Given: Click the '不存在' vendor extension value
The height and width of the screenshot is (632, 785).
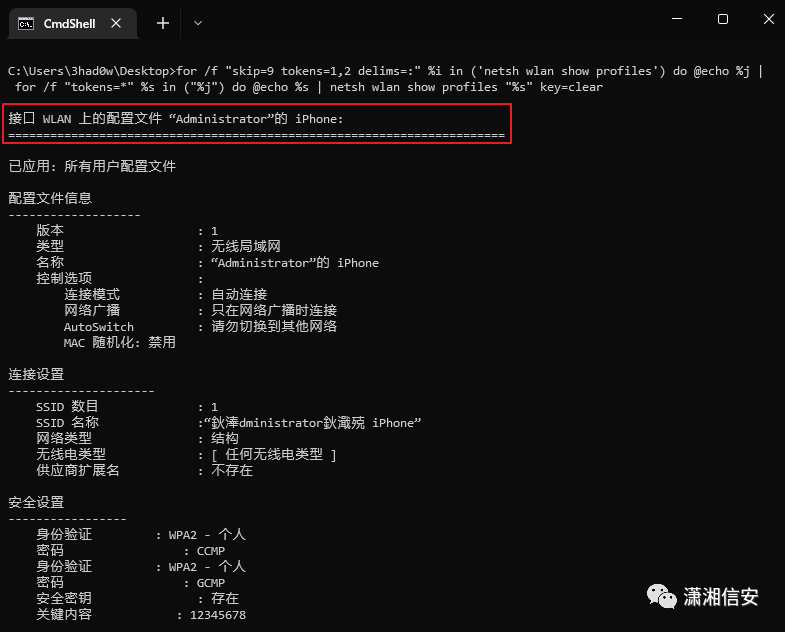Looking at the screenshot, I should (232, 471).
